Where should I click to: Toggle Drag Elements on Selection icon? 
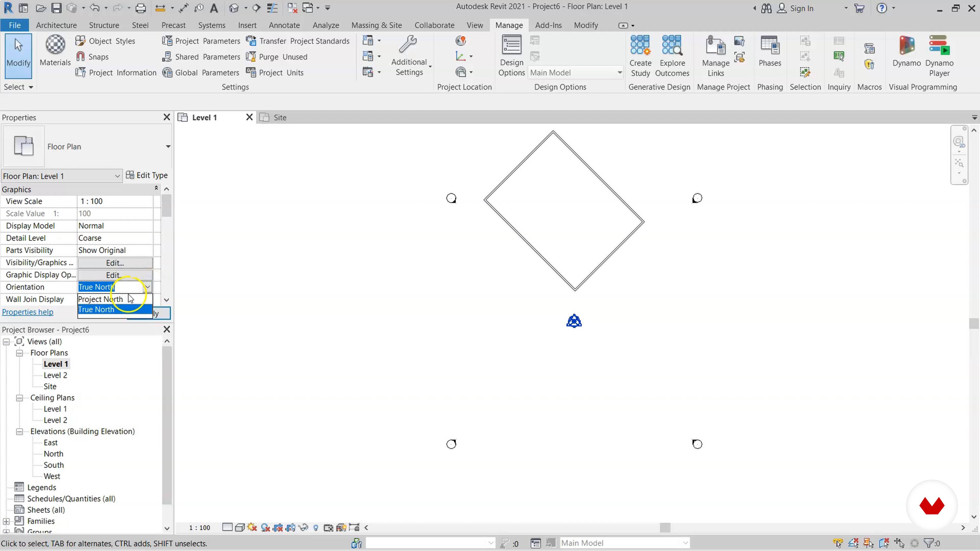899,543
